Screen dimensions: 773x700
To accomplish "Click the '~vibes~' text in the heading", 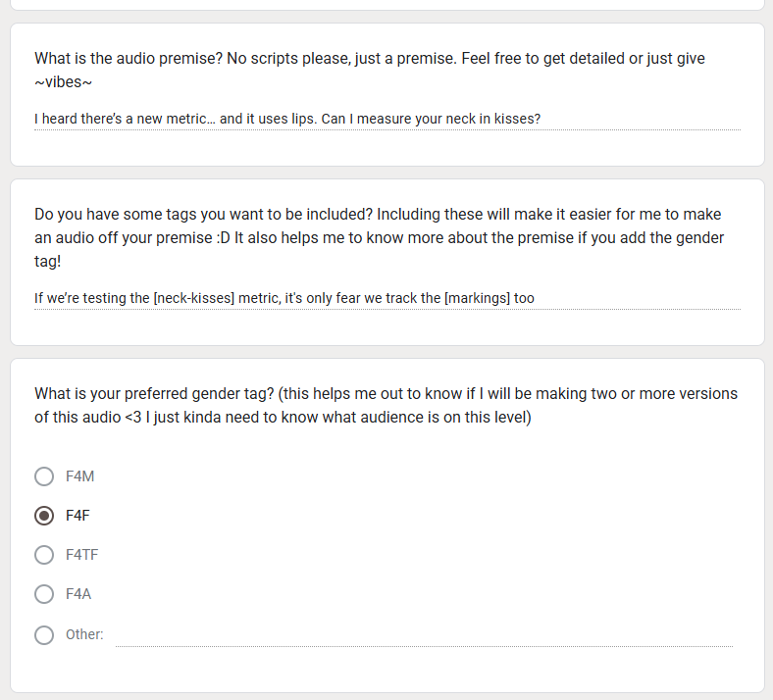I will (63, 81).
